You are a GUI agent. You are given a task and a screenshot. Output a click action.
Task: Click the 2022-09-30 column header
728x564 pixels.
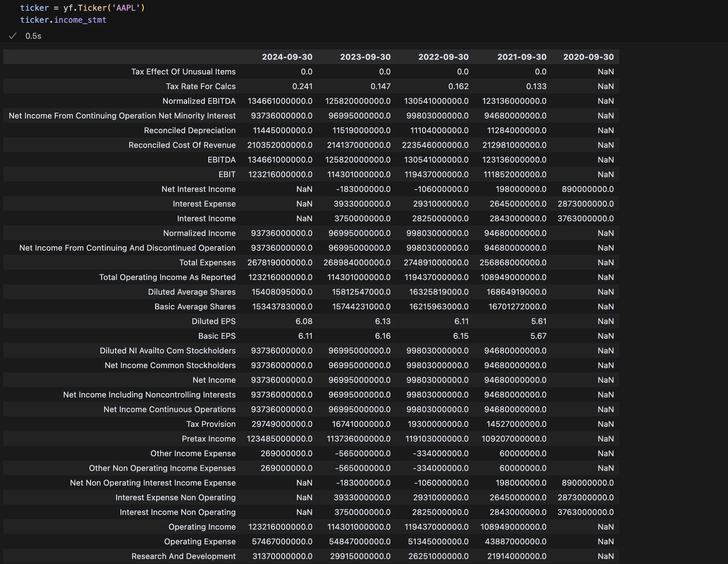443,57
